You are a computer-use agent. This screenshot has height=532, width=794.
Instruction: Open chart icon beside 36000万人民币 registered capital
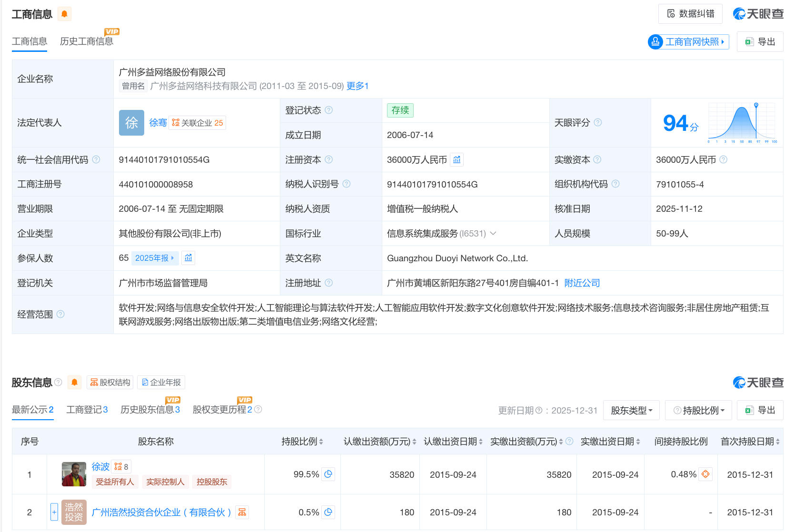457,159
